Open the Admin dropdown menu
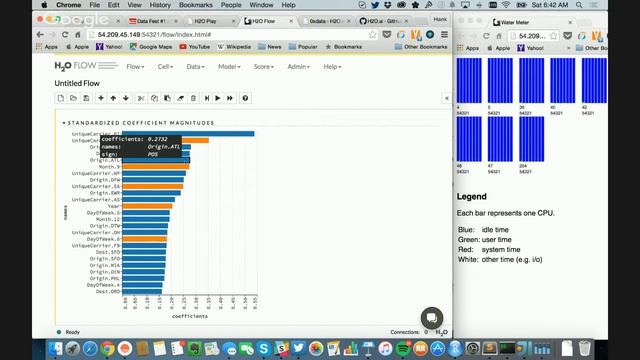 [298, 67]
